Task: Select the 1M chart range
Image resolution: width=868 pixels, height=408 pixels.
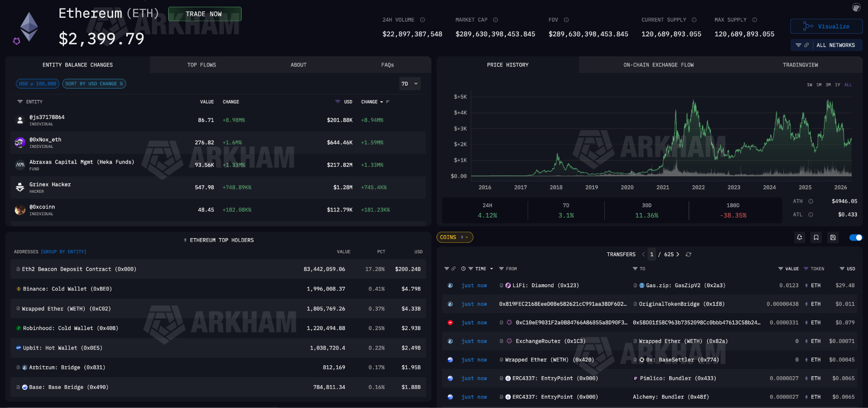Action: point(819,85)
